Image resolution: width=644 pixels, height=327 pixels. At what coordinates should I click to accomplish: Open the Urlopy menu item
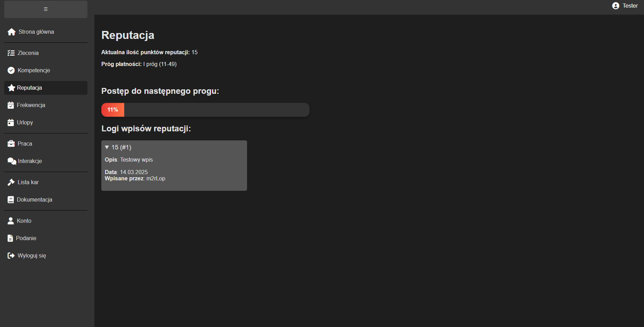click(25, 123)
